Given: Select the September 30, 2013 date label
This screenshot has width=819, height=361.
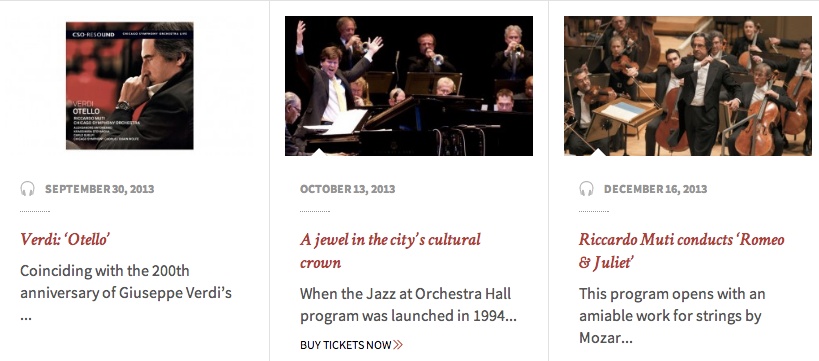Looking at the screenshot, I should coord(99,189).
